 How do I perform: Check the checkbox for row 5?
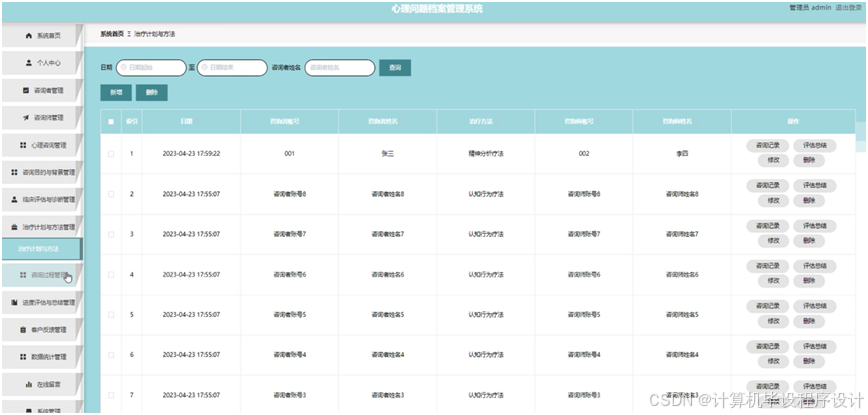click(111, 314)
